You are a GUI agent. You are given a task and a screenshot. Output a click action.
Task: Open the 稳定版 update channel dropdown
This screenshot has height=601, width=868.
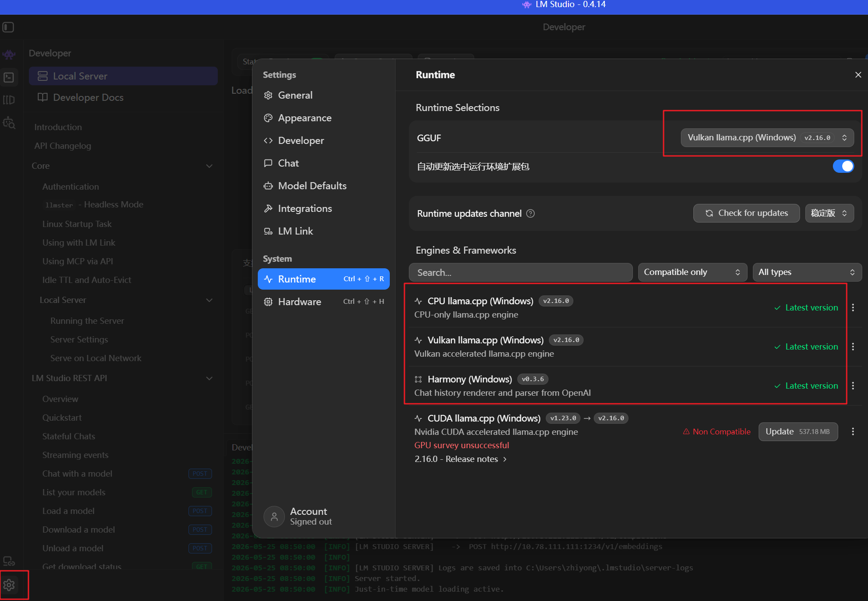[829, 213]
